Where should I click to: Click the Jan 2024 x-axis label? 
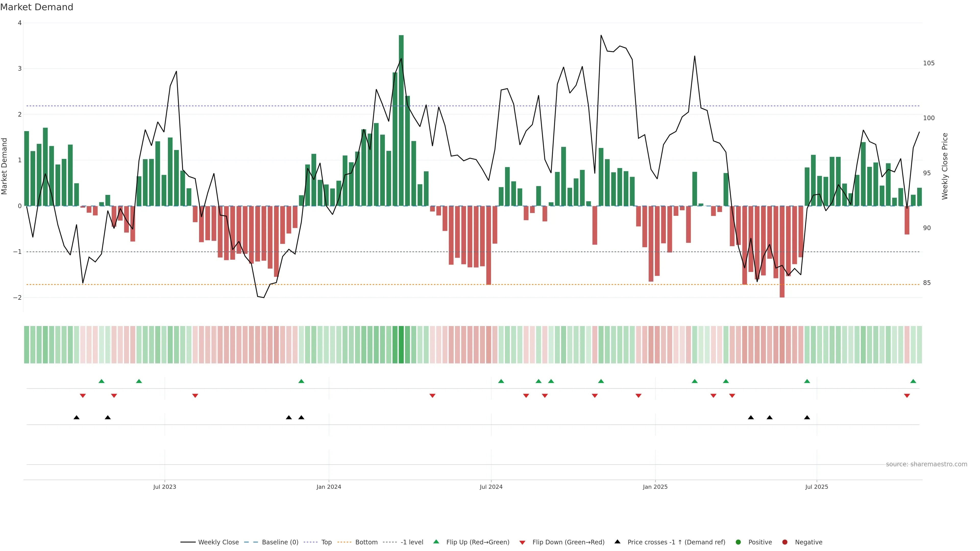[329, 487]
